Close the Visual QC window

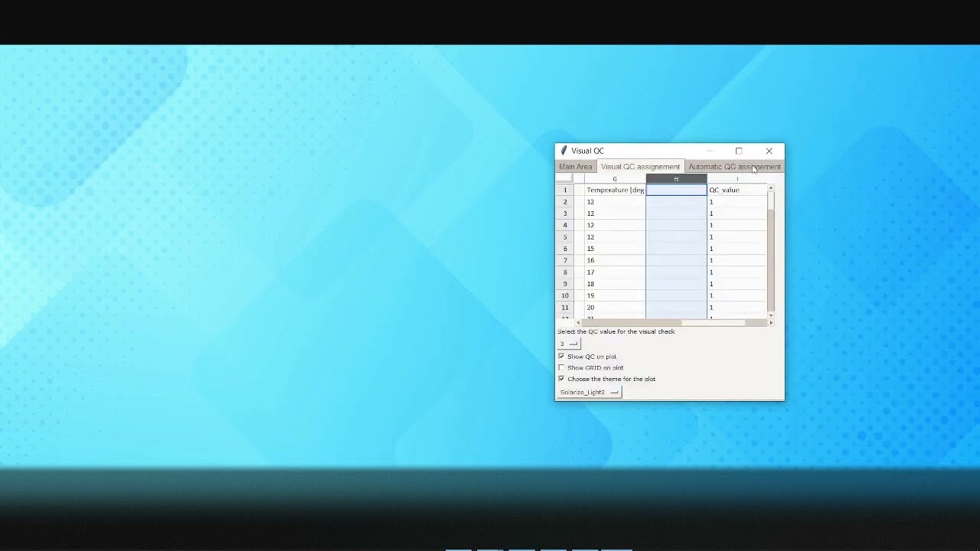pos(769,151)
